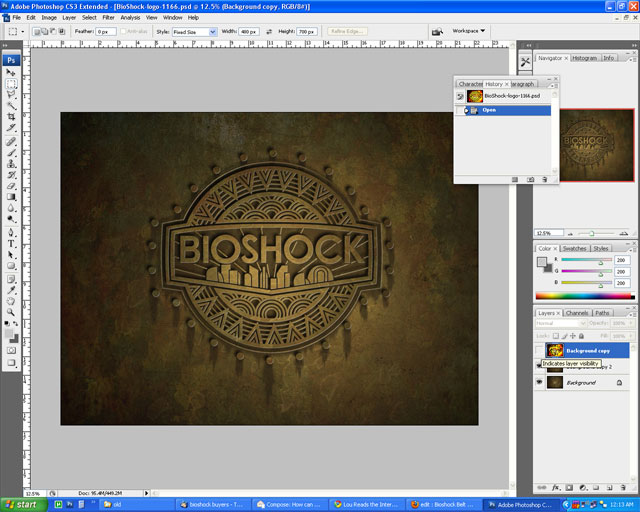Screen dimensions: 640x512
Task: Select the Eyedropper tool
Action: (x=11, y=290)
